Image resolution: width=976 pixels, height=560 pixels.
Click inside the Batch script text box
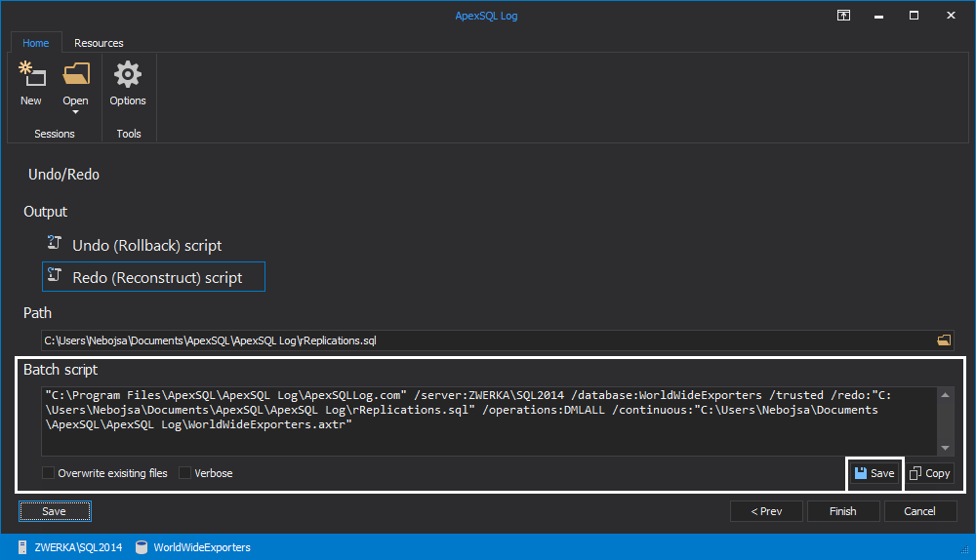tap(489, 421)
